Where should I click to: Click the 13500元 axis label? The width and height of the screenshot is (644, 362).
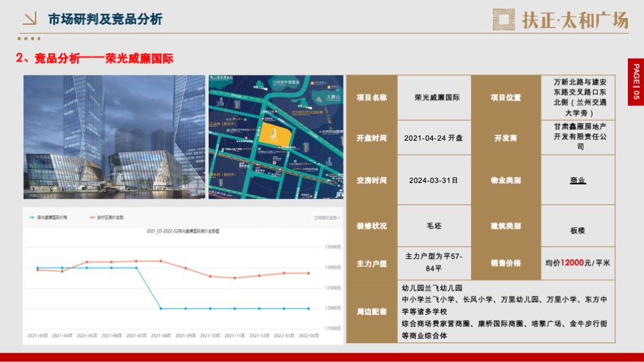pyautogui.click(x=333, y=247)
